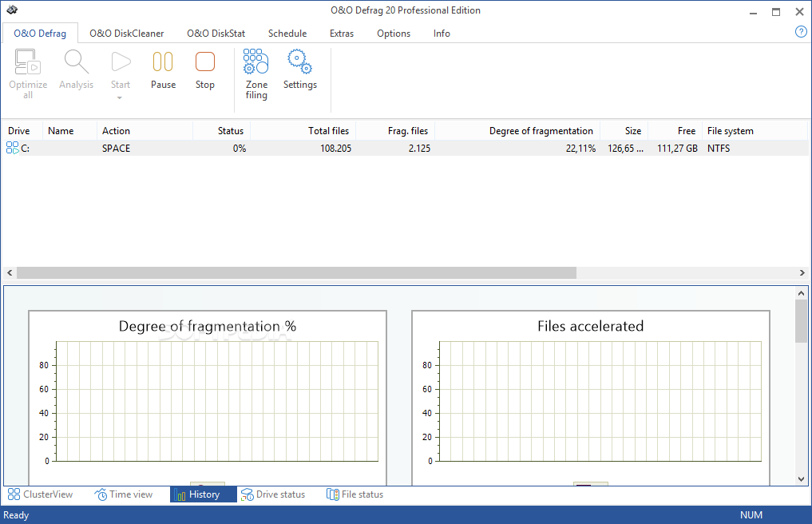Click the NTFS file system cell

pos(719,149)
